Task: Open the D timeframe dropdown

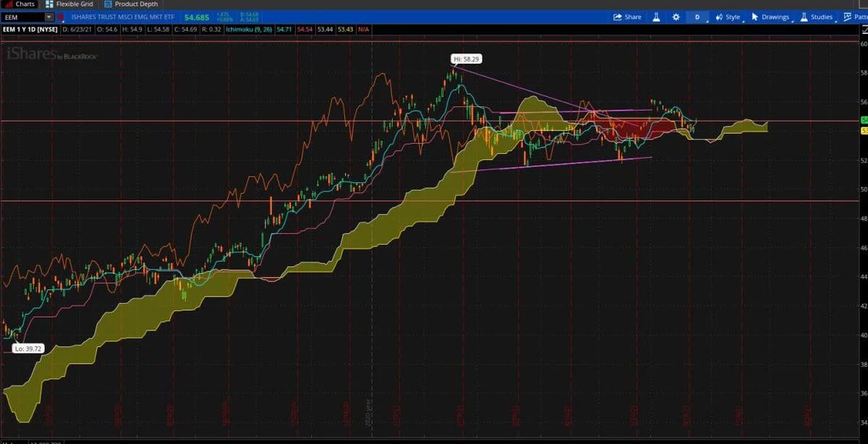Action: (x=697, y=17)
